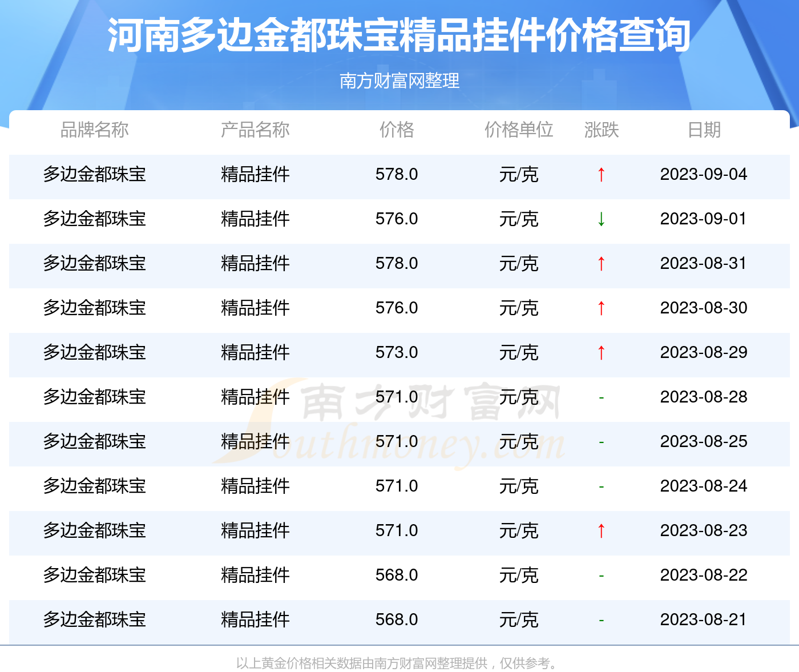Screen dimensions: 799x672
Task: Select the date 2023-09-04
Action: tap(704, 174)
